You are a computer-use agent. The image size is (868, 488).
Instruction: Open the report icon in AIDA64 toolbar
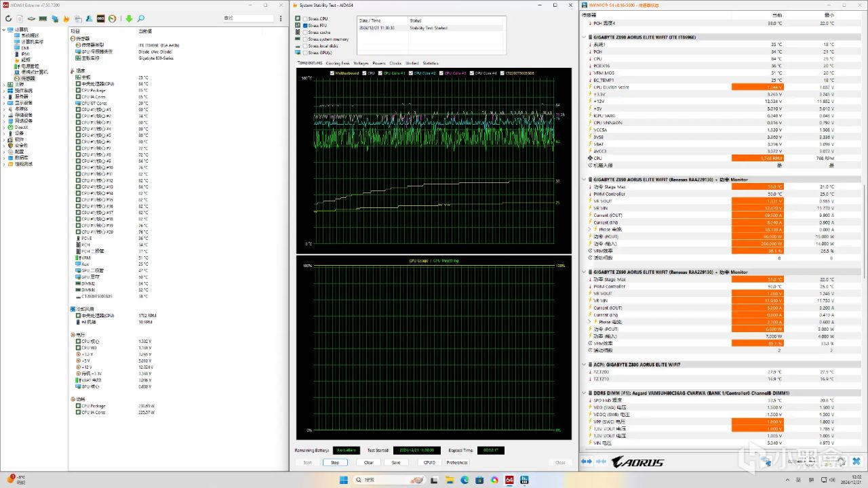(20, 18)
